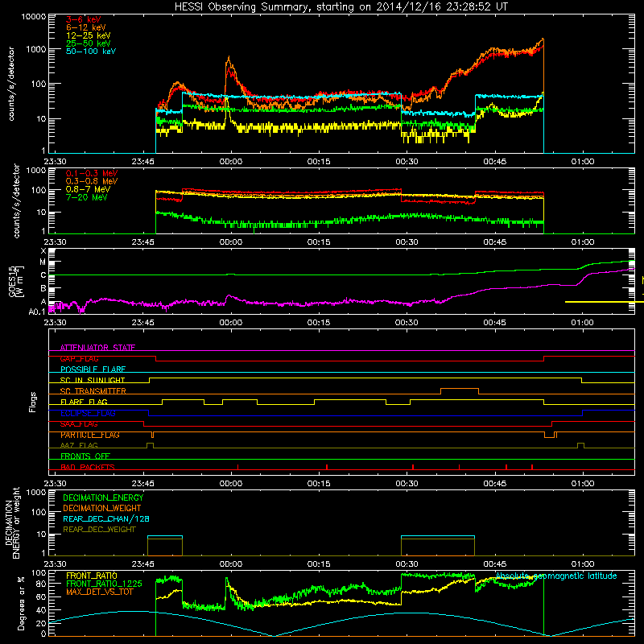Select the REAR_DEC_WEIGHT legend label
Viewport: 644px width, 644px height.
[99, 530]
